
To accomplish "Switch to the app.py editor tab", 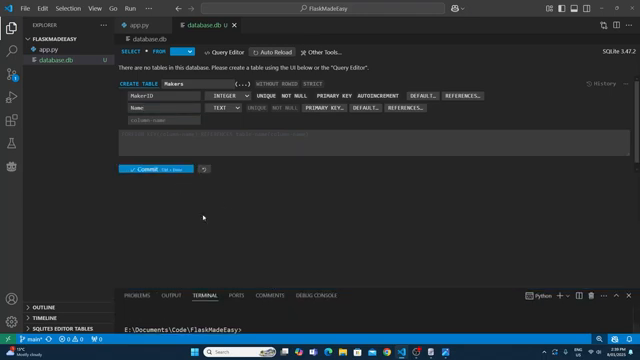I will coord(139,25).
